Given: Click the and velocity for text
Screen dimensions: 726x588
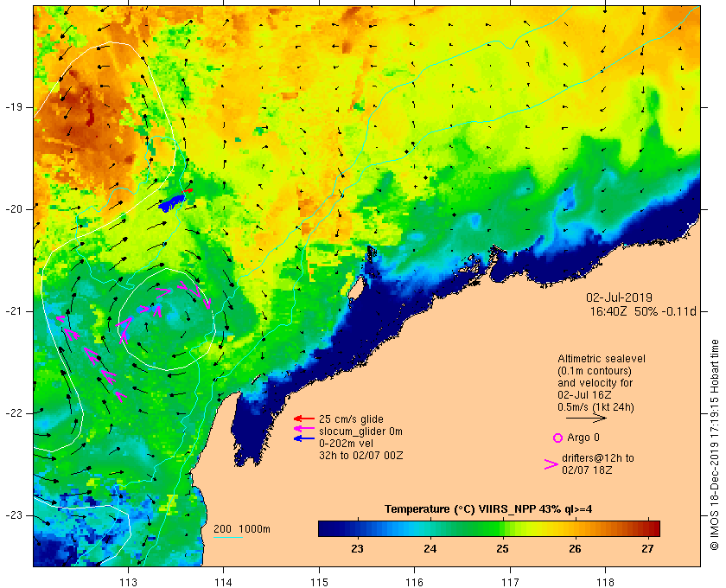Looking at the screenshot, I should [595, 383].
